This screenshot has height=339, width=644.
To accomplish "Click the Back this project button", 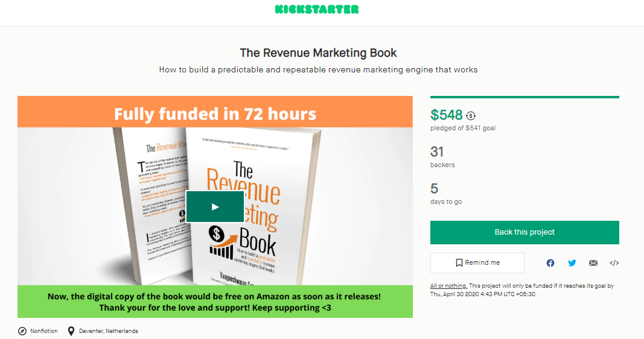I will (x=524, y=232).
